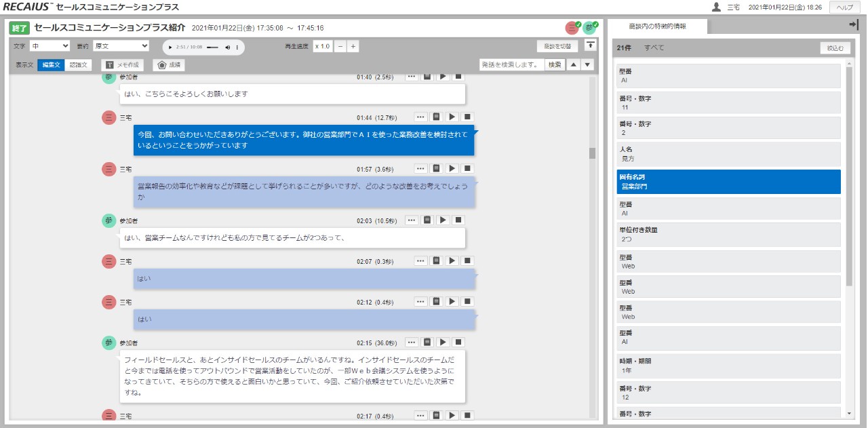Jump to previous search result with up arrow
The height and width of the screenshot is (428, 868).
(572, 64)
